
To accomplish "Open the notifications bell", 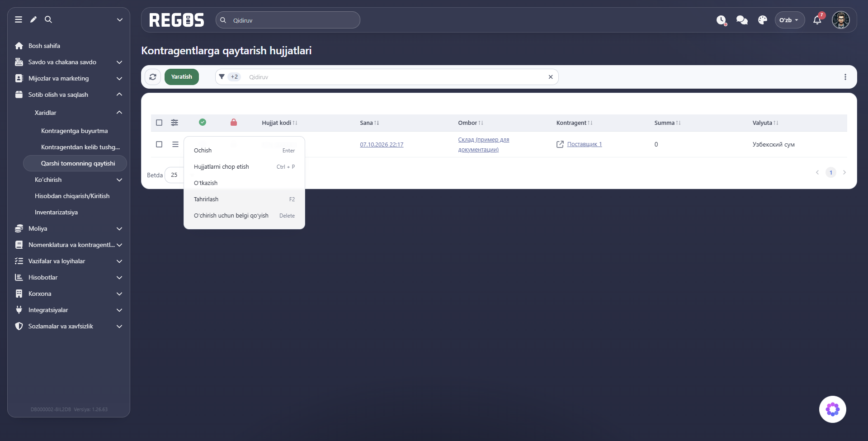I will click(x=817, y=20).
